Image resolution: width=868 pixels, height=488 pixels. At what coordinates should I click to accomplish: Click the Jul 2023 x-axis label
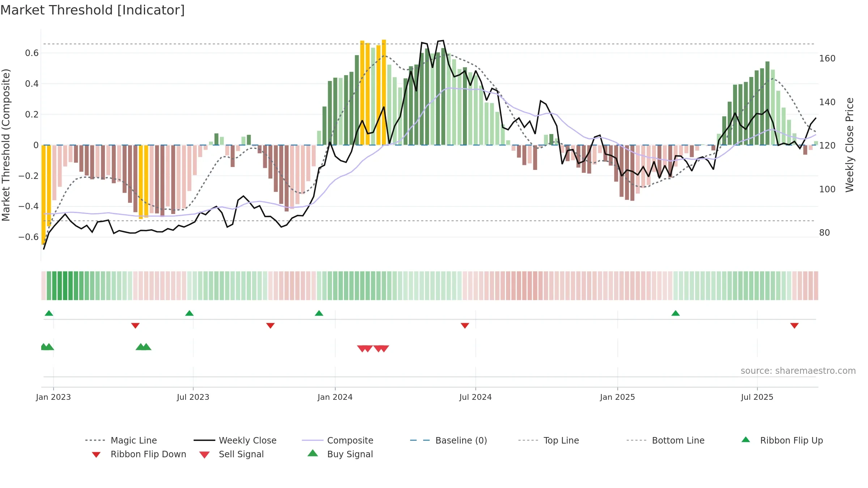[x=193, y=397]
